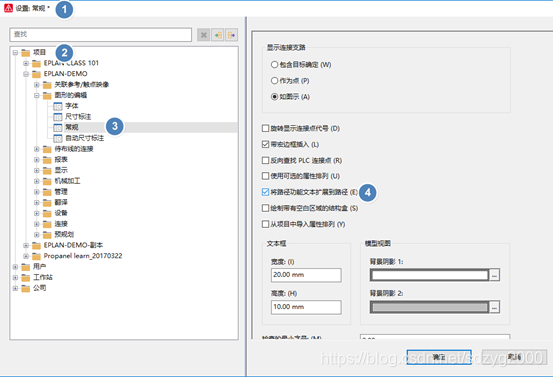553x377 pixels.
Task: Click the folder icon of 工作站
Action: [26, 278]
